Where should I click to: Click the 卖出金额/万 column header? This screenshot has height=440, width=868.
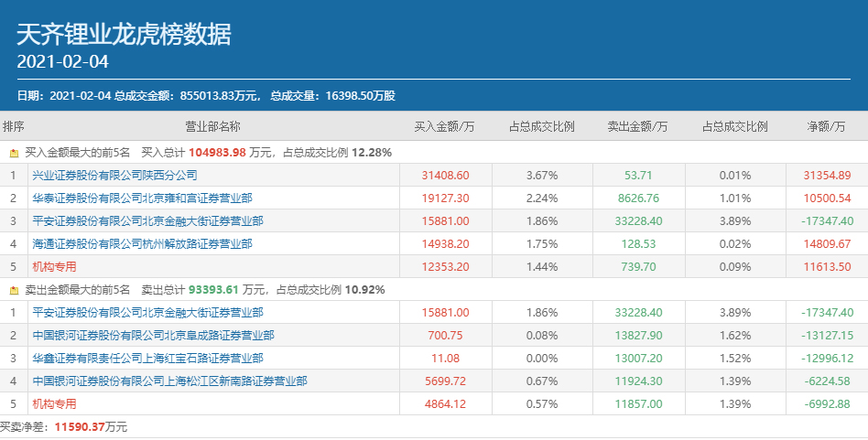click(x=637, y=126)
